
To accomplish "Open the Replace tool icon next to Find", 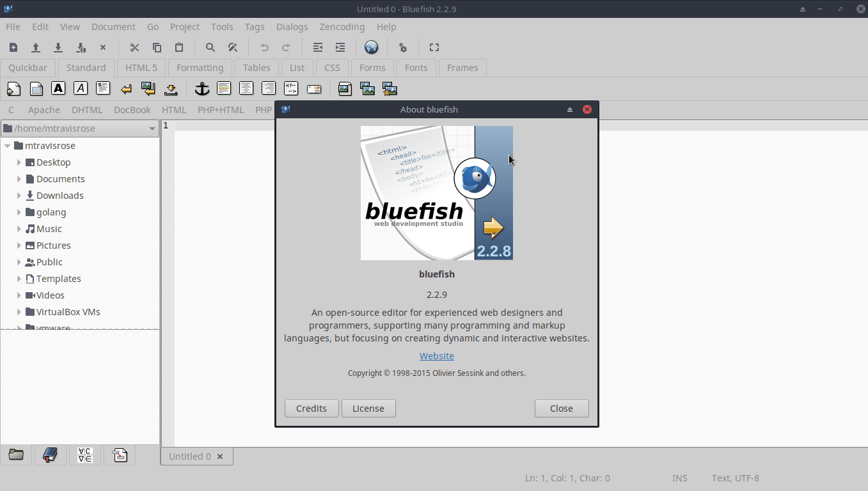I will (x=233, y=47).
